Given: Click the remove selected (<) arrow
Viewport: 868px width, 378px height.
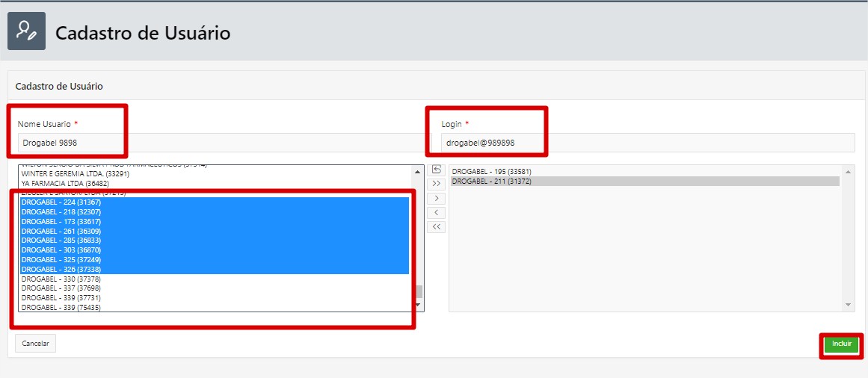Looking at the screenshot, I should [x=437, y=213].
